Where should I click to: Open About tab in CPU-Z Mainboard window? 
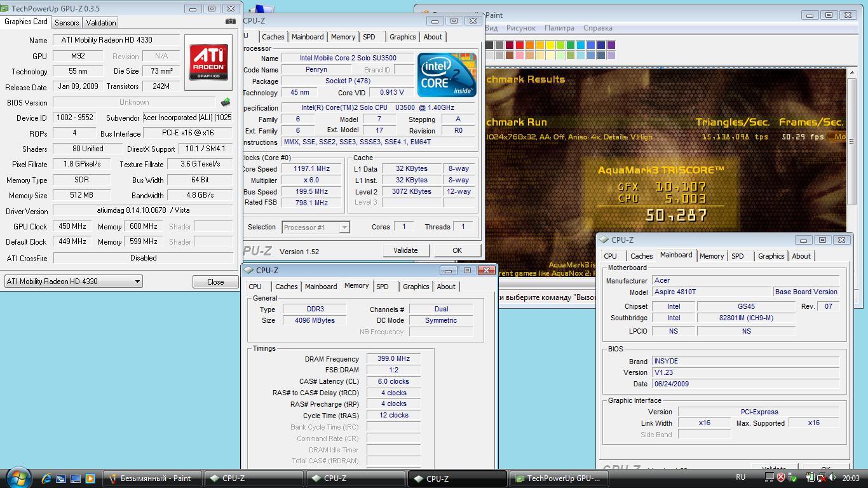[x=801, y=256]
